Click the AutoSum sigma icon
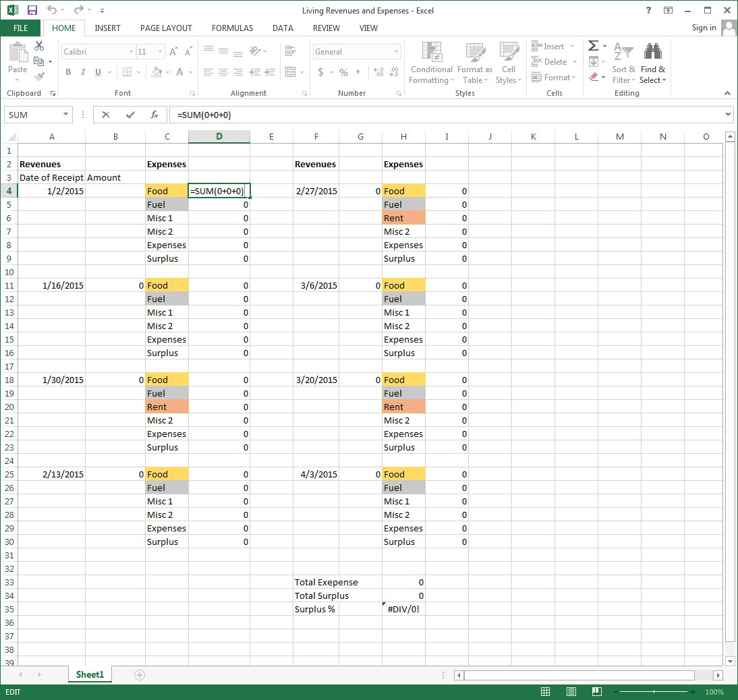The width and height of the screenshot is (738, 700). [x=592, y=46]
